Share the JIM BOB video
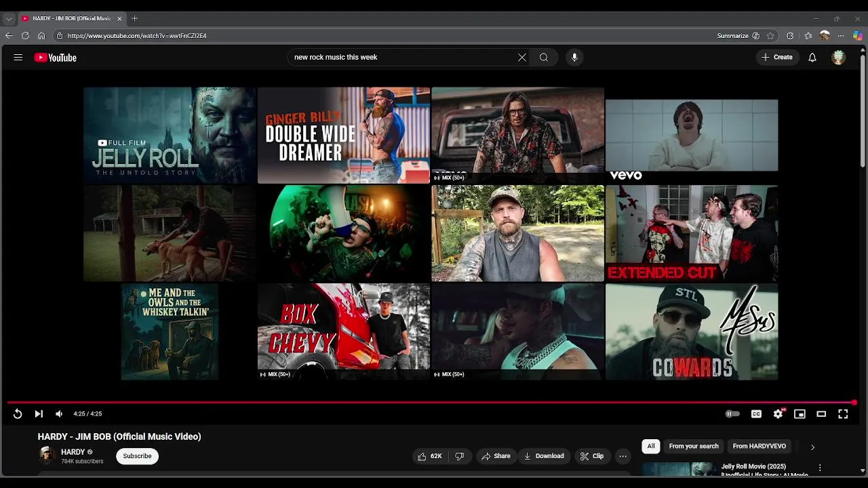Image resolution: width=868 pixels, height=488 pixels. pos(496,456)
